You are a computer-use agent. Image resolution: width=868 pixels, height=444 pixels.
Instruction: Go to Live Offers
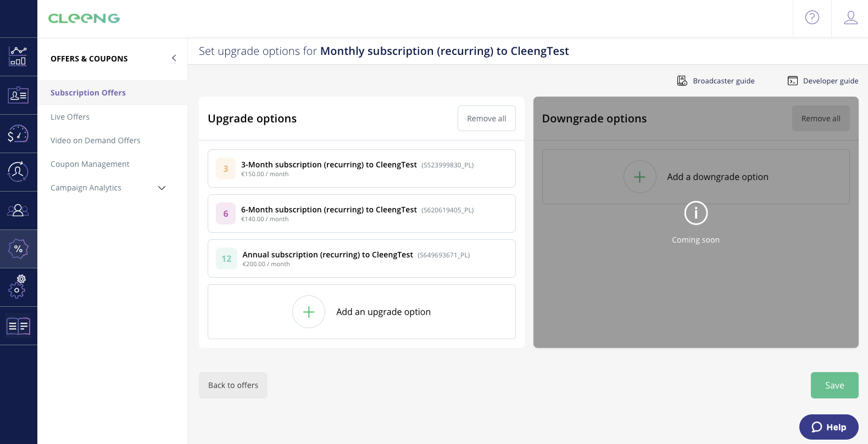(70, 117)
